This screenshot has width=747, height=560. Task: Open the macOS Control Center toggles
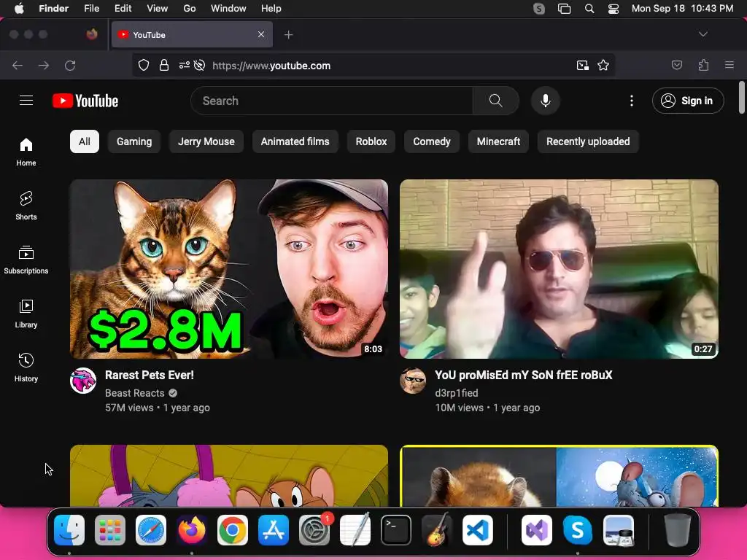[x=613, y=9]
